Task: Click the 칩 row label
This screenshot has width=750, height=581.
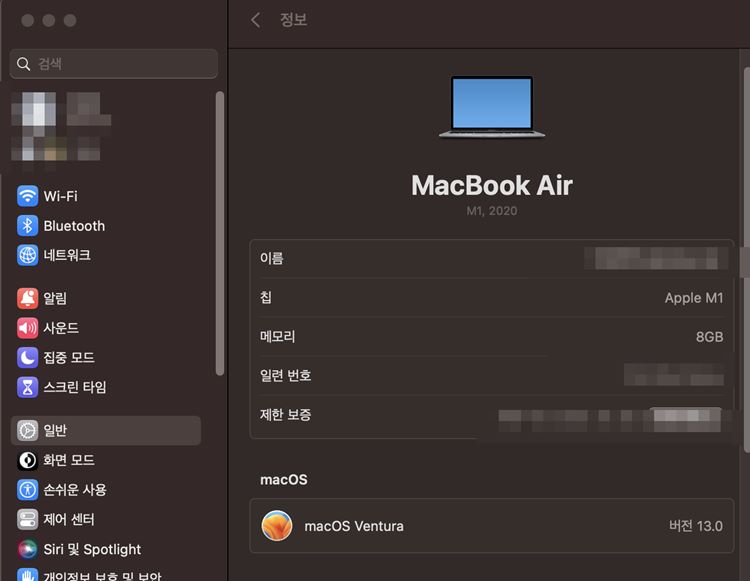Action: pos(265,297)
